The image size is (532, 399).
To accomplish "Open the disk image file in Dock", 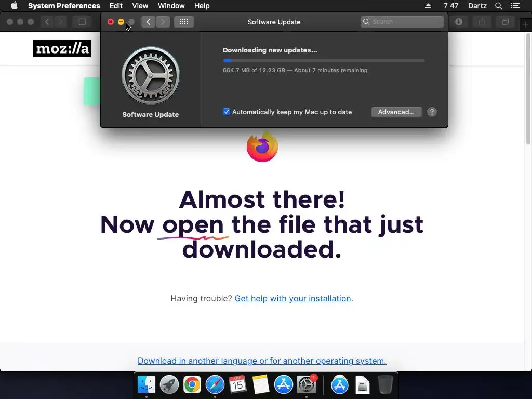I will [x=362, y=385].
